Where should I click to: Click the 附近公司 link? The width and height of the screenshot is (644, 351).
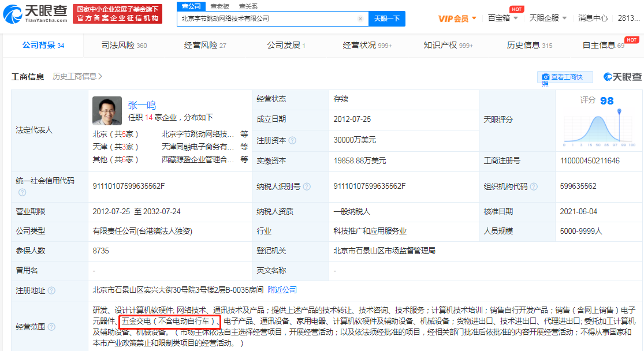pyautogui.click(x=282, y=290)
